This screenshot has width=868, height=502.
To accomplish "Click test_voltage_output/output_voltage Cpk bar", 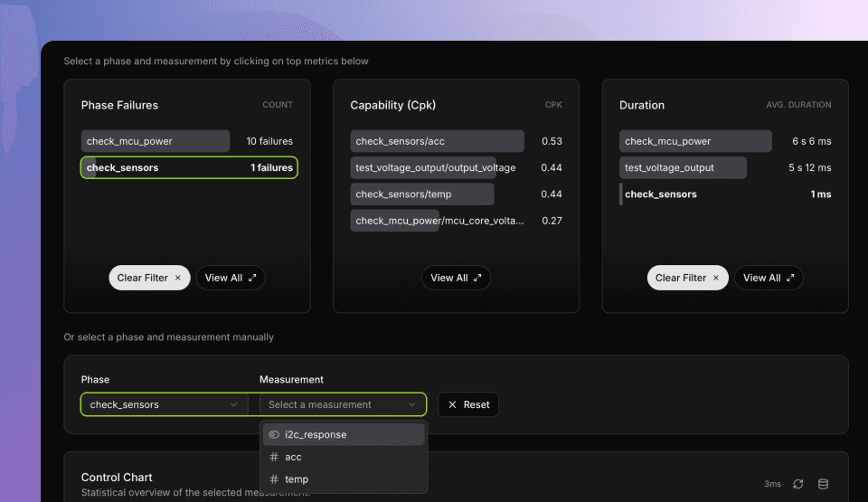I will [435, 167].
